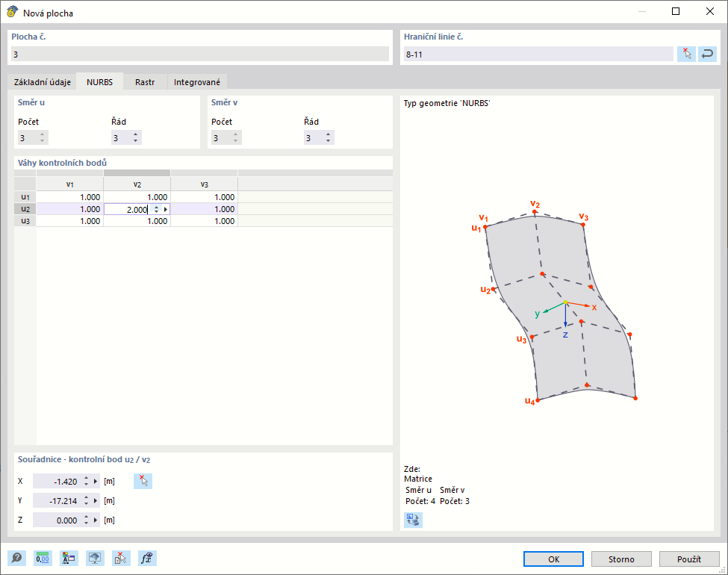The image size is (728, 575).
Task: Confirm with the OK button
Action: point(553,559)
